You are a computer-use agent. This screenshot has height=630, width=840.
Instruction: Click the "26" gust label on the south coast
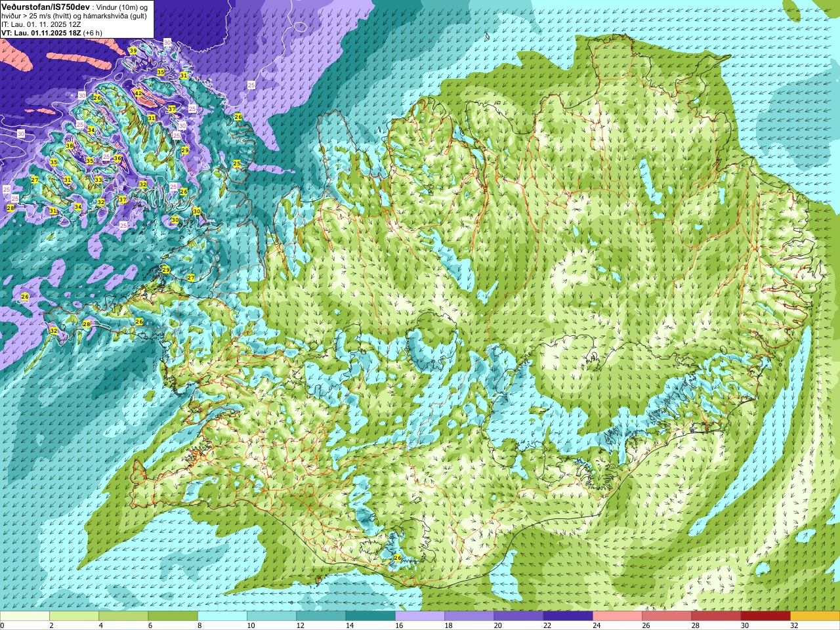(x=398, y=558)
